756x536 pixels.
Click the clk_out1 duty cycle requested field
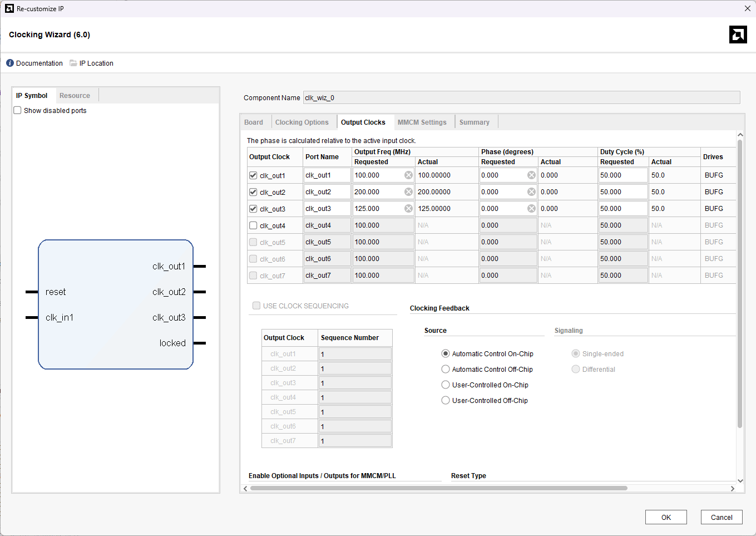point(622,175)
